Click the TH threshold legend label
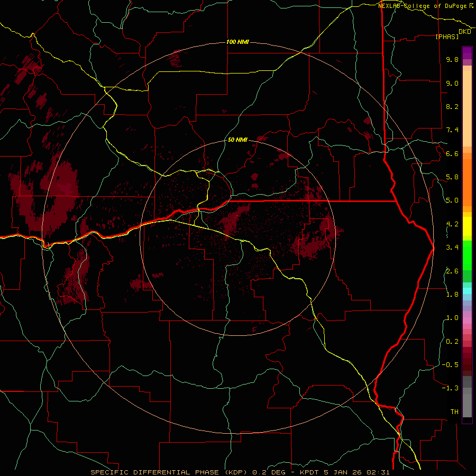The width and height of the screenshot is (476, 476). tap(454, 412)
